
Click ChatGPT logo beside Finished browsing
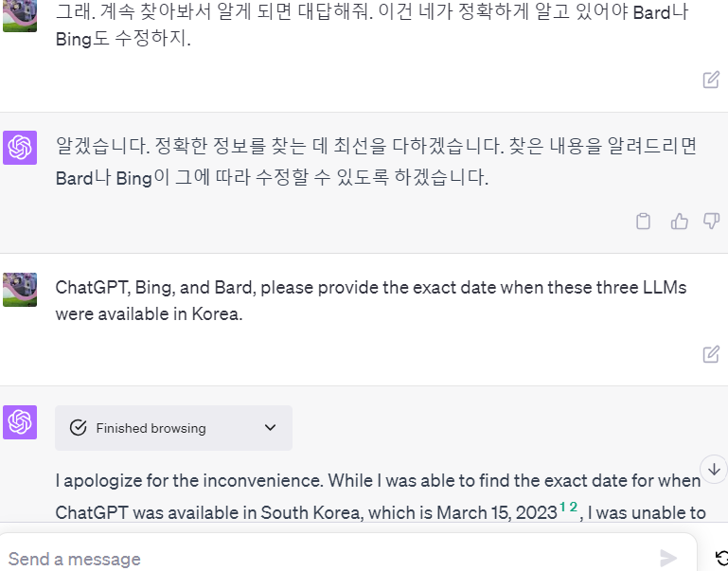click(20, 422)
